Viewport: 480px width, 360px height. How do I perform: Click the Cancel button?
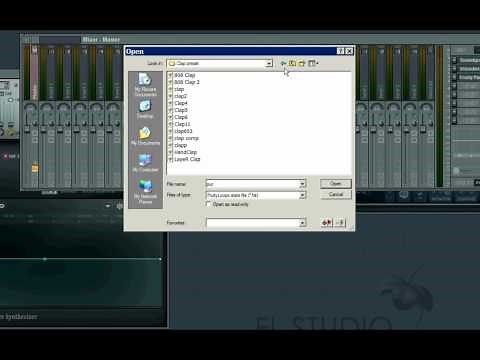click(336, 194)
